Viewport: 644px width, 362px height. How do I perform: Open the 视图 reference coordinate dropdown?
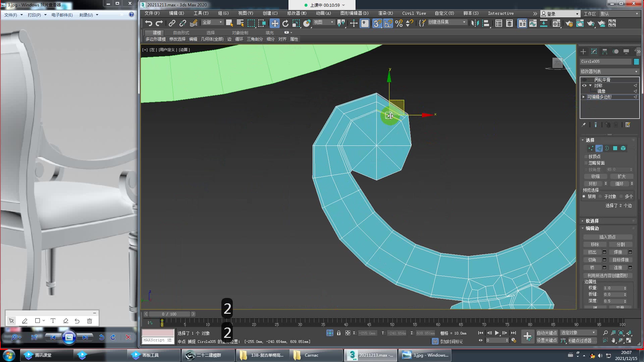pyautogui.click(x=324, y=22)
